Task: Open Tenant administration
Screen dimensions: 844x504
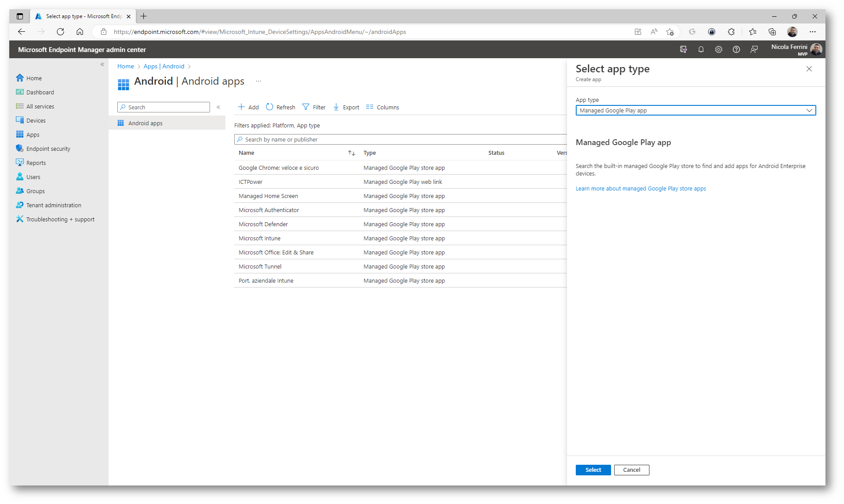Action: 49,205
